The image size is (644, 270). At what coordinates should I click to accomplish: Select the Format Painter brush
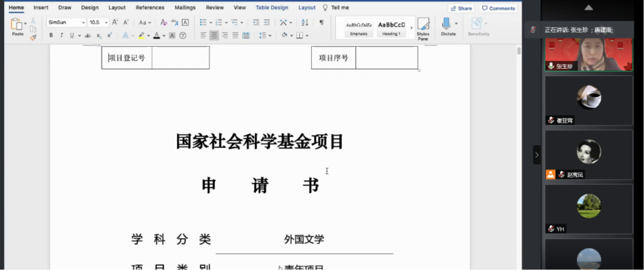[x=33, y=38]
